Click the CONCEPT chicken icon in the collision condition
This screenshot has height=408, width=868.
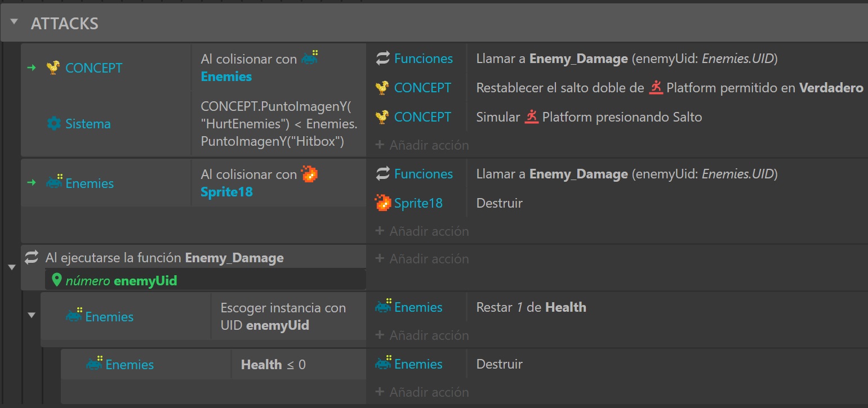(x=54, y=68)
